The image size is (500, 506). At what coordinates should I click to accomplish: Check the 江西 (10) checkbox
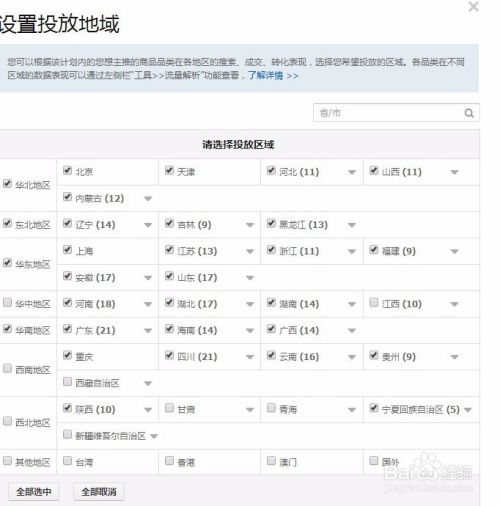pos(374,302)
